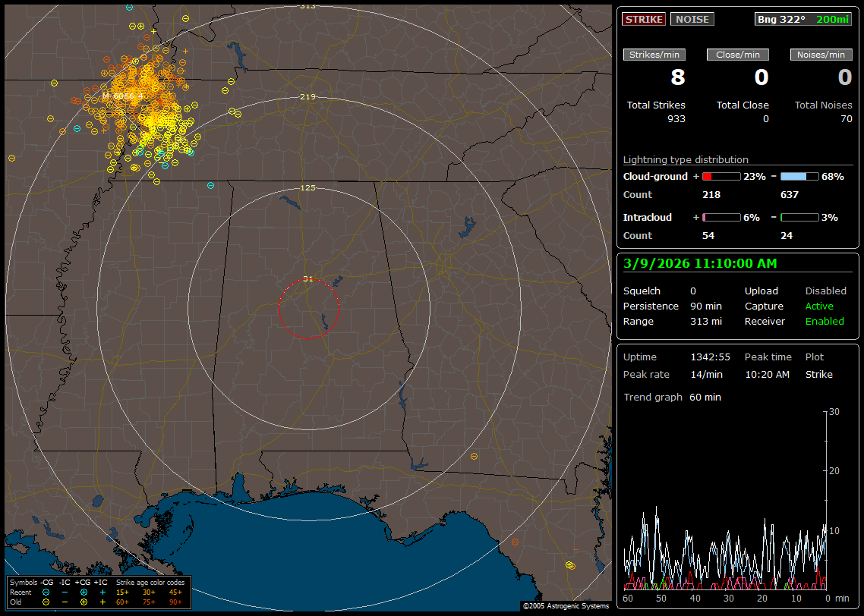The image size is (864, 616).
Task: Click the old negative cloud-ground legend symbol
Action: (x=46, y=602)
